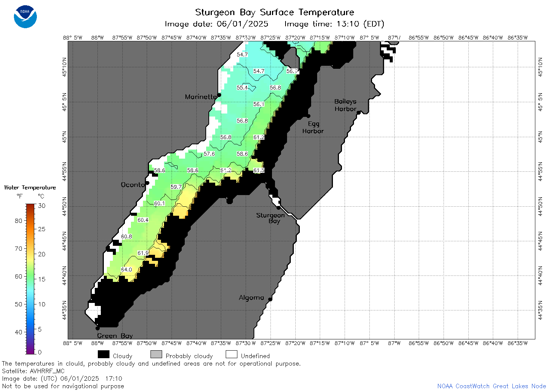Click the 30 tick on the Celsius scale
The image size is (550, 392).
pos(42,206)
